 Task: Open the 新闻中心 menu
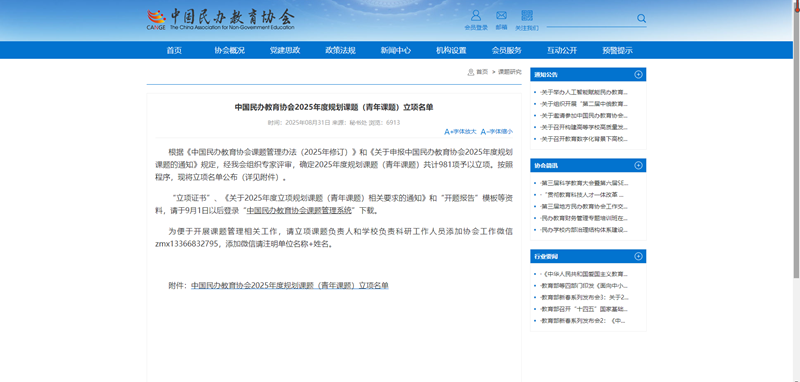pos(395,50)
